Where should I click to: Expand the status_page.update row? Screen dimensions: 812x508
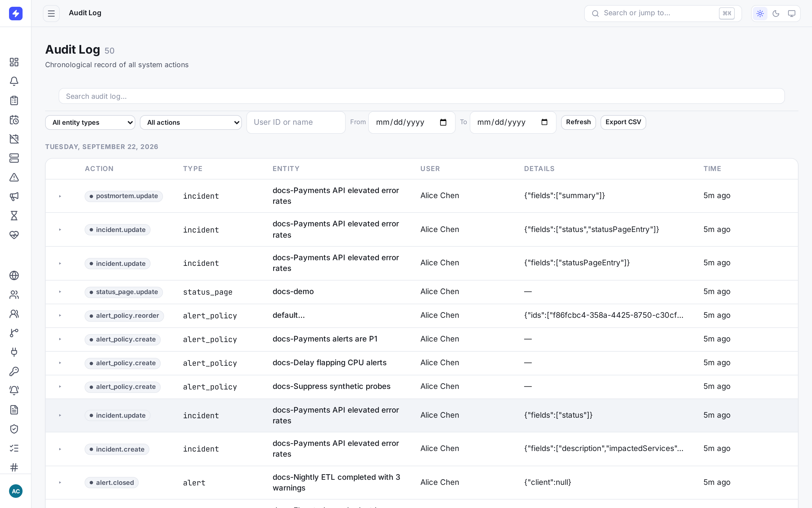point(60,292)
